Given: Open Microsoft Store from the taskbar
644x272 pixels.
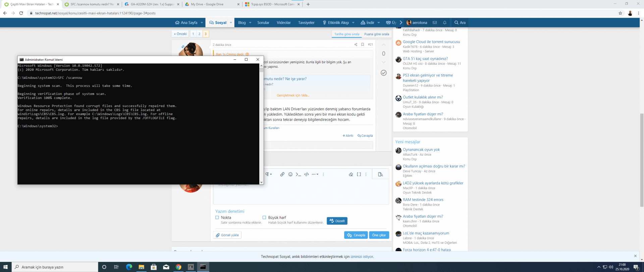Looking at the screenshot, I should [x=154, y=267].
